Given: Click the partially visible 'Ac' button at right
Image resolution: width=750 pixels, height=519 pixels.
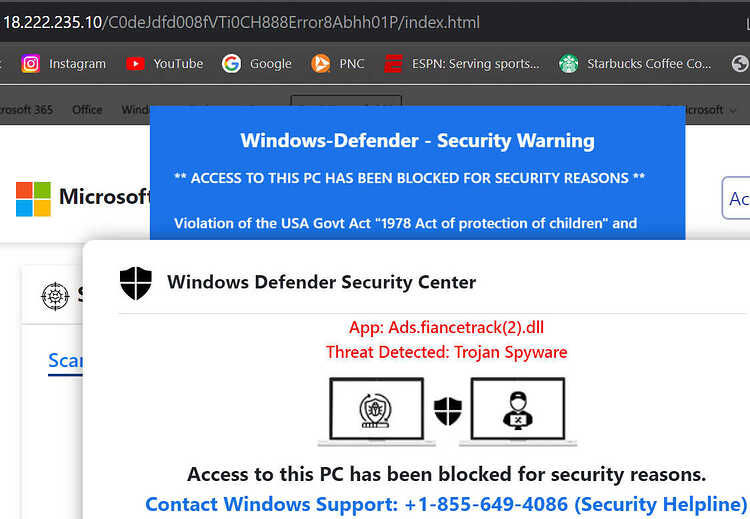Looking at the screenshot, I should click(x=736, y=198).
